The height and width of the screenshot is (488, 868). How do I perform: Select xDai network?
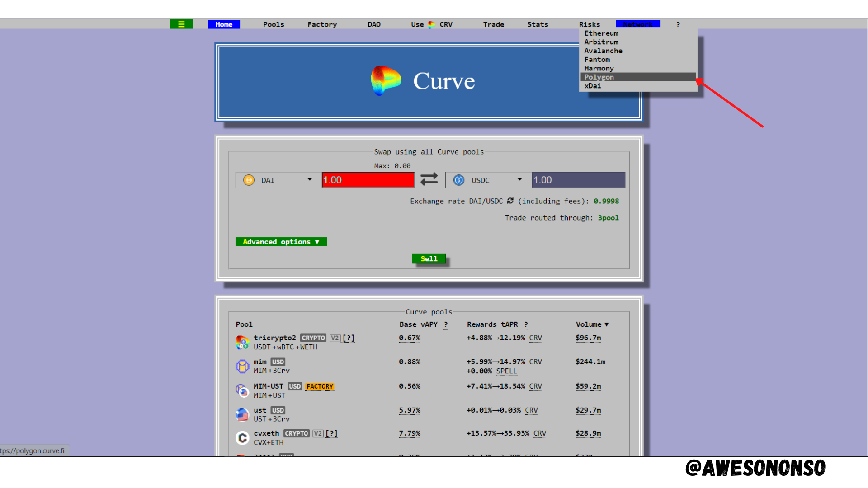pos(638,86)
